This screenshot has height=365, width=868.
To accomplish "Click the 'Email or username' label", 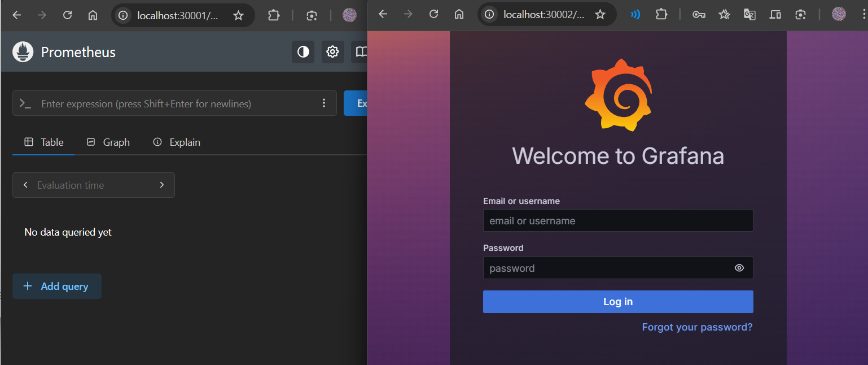I will point(521,201).
